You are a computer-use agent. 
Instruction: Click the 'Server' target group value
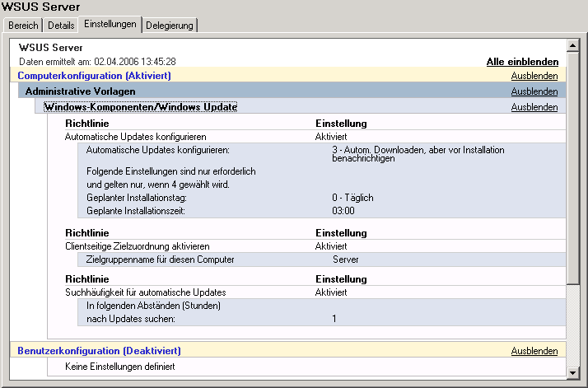[346, 259]
